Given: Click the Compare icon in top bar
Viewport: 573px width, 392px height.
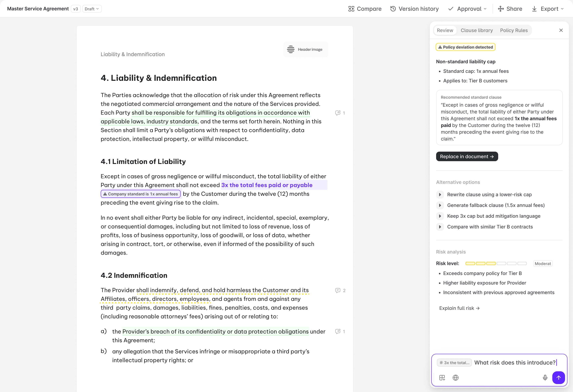Looking at the screenshot, I should pyautogui.click(x=351, y=9).
